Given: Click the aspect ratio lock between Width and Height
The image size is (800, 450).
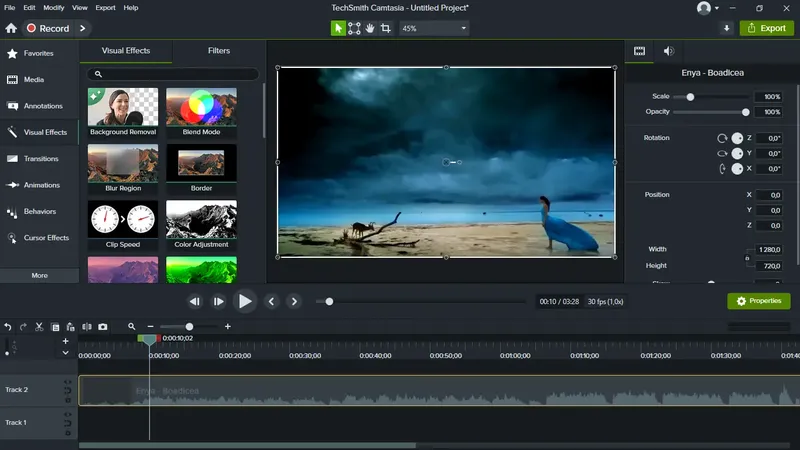Looking at the screenshot, I should 747,258.
